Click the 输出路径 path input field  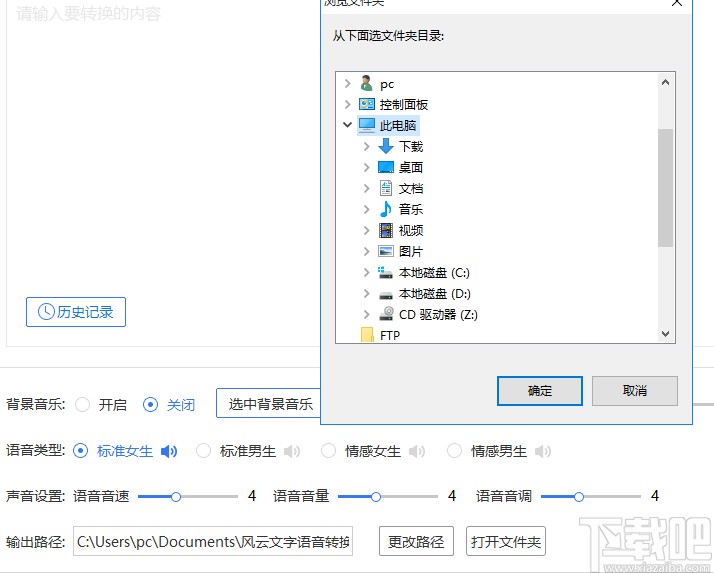click(x=213, y=541)
